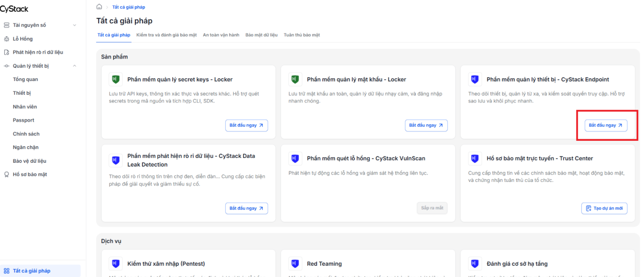Click Đánh giá cơ sở hạ tầng title
The width and height of the screenshot is (644, 277).
pos(517,264)
